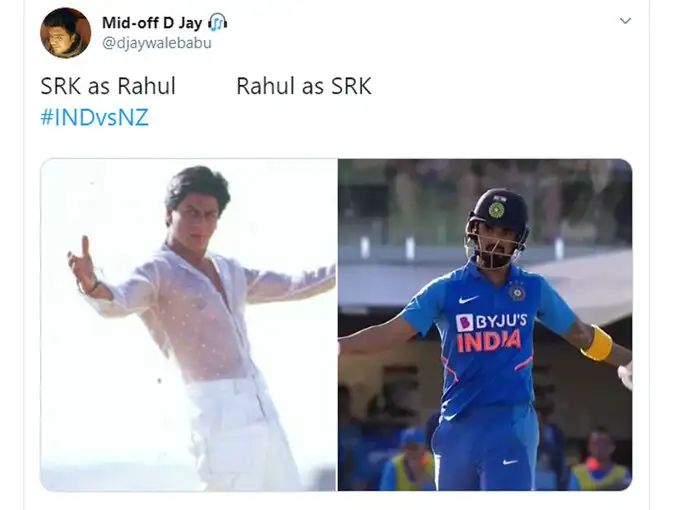
Task: Open the #INDvsNZ hashtag
Action: click(x=95, y=117)
